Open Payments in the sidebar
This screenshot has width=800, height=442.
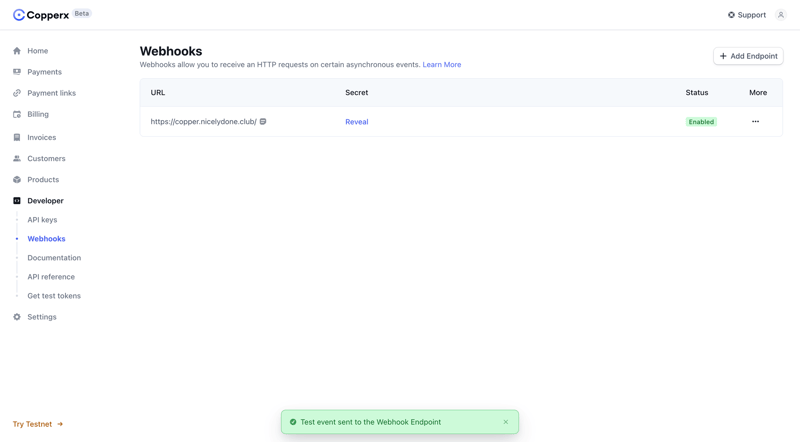pos(44,72)
